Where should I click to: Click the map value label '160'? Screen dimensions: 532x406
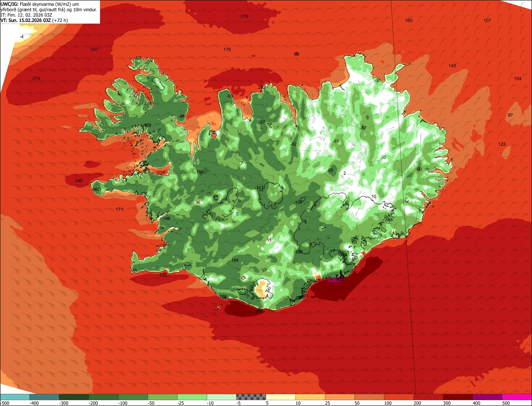[x=409, y=20]
